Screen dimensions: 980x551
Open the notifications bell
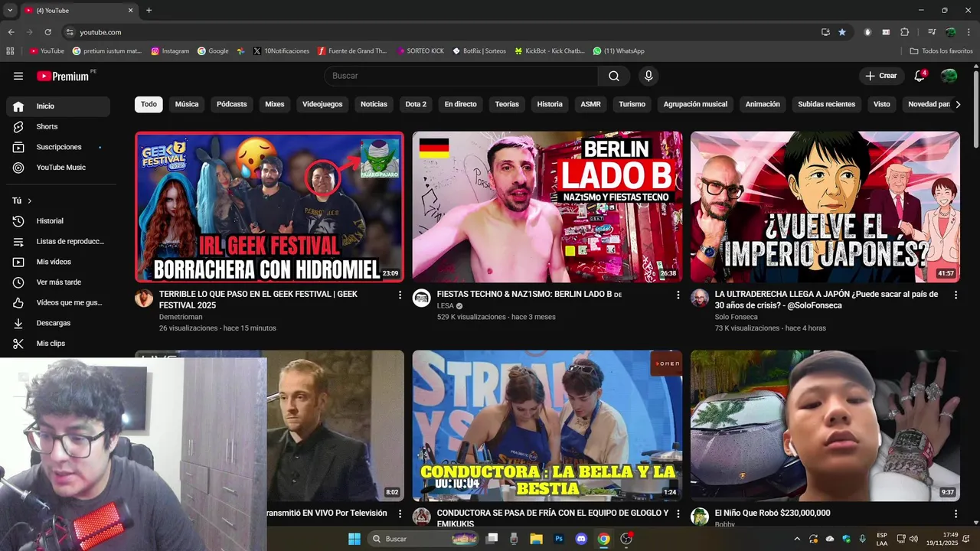920,76
